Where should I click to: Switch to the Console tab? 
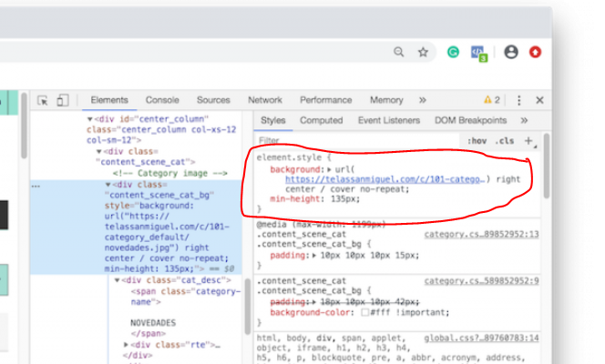coord(162,100)
